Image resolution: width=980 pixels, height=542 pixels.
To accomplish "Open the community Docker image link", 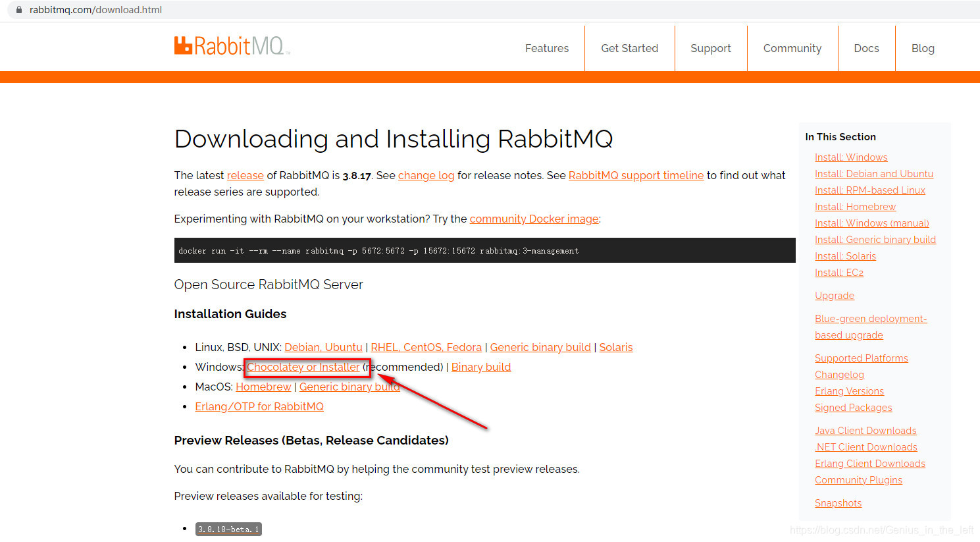I will (x=534, y=219).
